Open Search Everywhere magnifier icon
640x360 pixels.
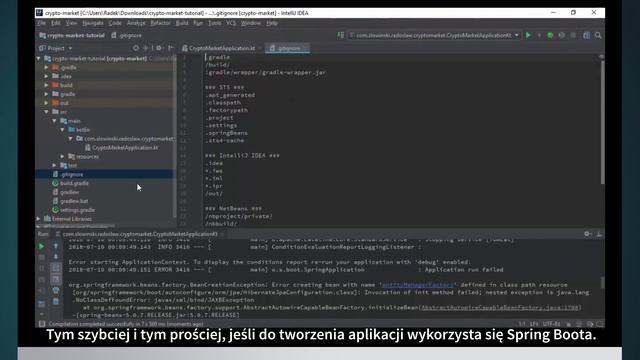tap(598, 36)
